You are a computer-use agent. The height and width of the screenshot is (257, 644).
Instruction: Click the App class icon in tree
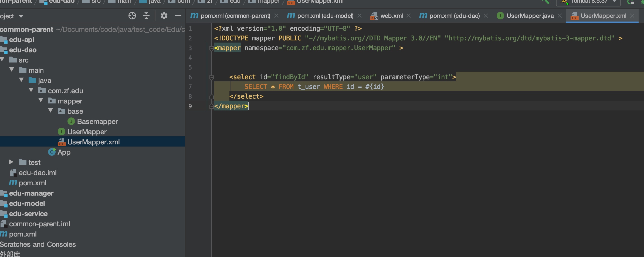coord(52,152)
